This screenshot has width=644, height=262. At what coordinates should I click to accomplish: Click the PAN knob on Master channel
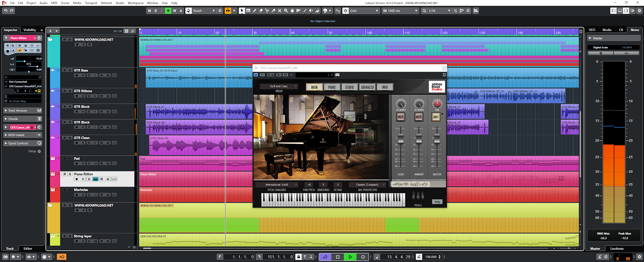[437, 104]
